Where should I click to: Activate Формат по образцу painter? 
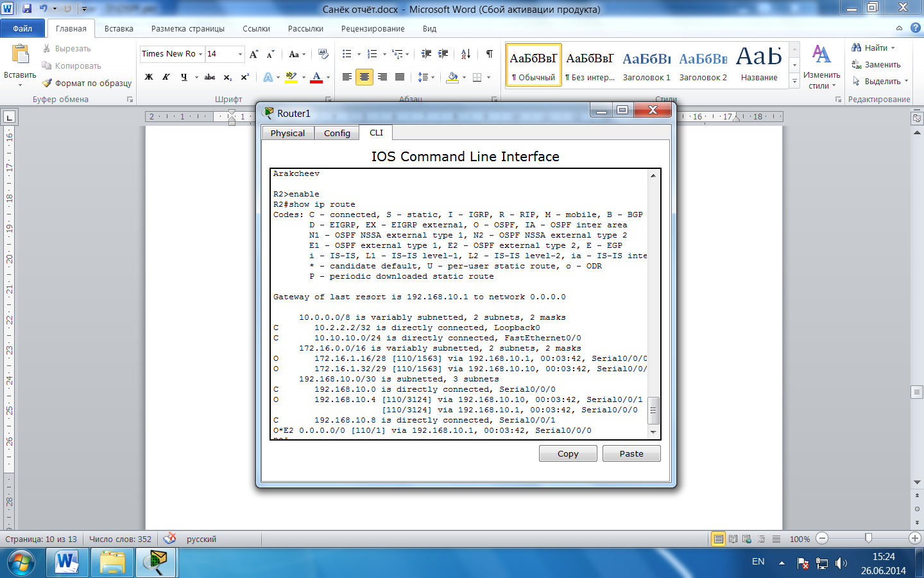(87, 83)
